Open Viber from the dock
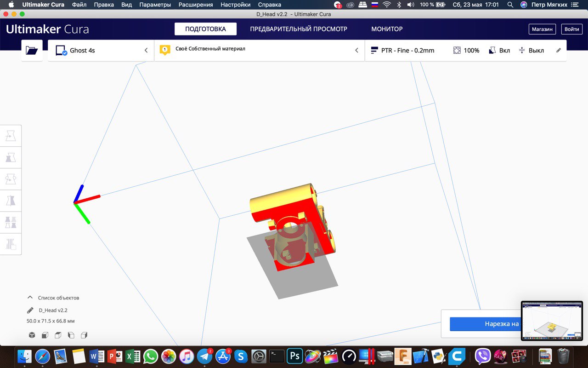 tap(482, 356)
